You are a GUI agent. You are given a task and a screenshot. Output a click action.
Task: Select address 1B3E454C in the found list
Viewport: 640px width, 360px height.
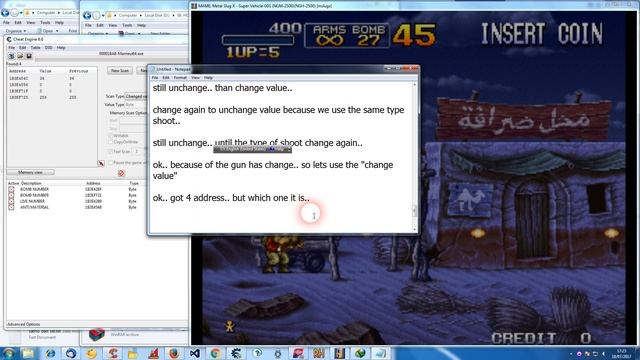click(18, 78)
